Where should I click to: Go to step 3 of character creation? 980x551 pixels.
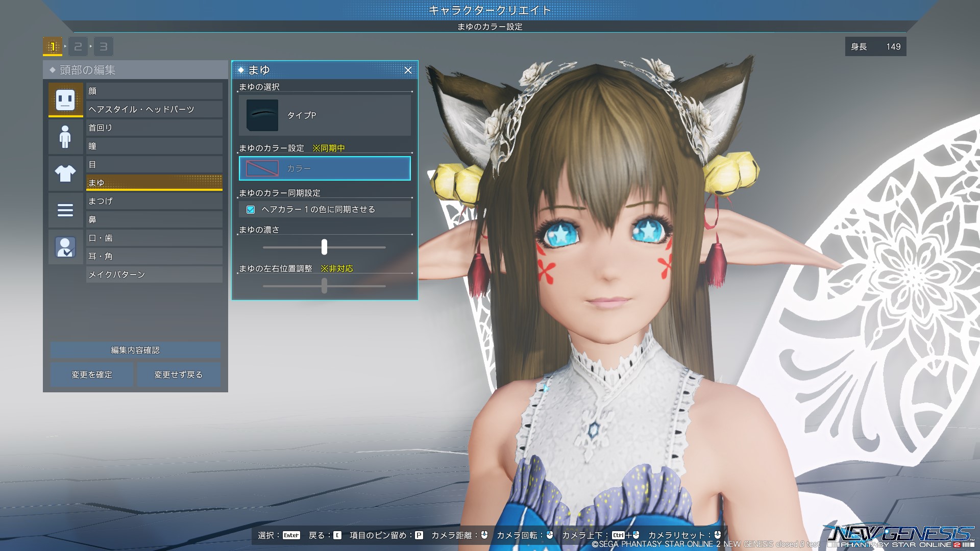coord(104,46)
